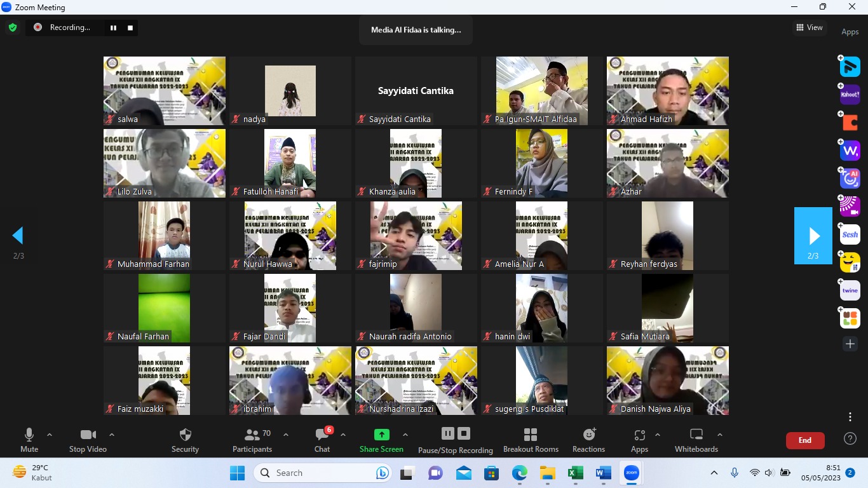Viewport: 868px width, 488px height.
Task: Click the green Share Screen button
Action: (x=381, y=440)
